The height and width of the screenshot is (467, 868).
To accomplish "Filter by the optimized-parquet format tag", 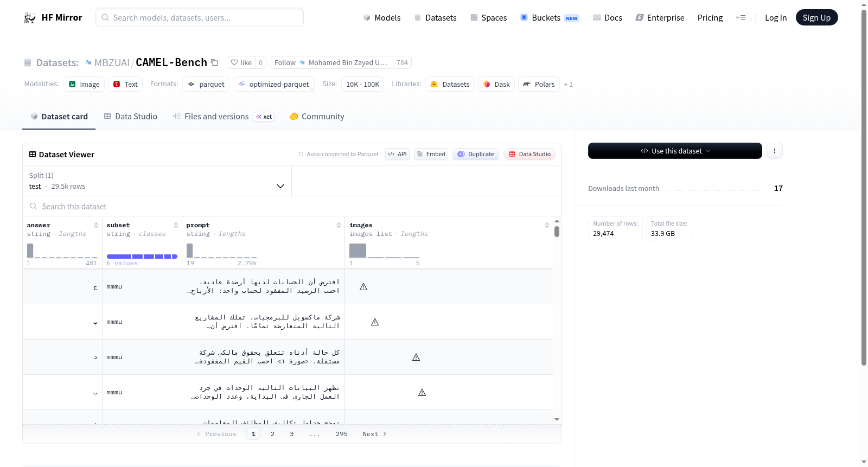I will (x=273, y=84).
